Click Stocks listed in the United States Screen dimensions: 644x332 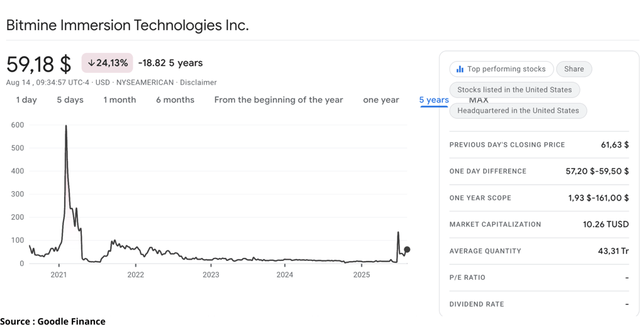click(x=514, y=89)
